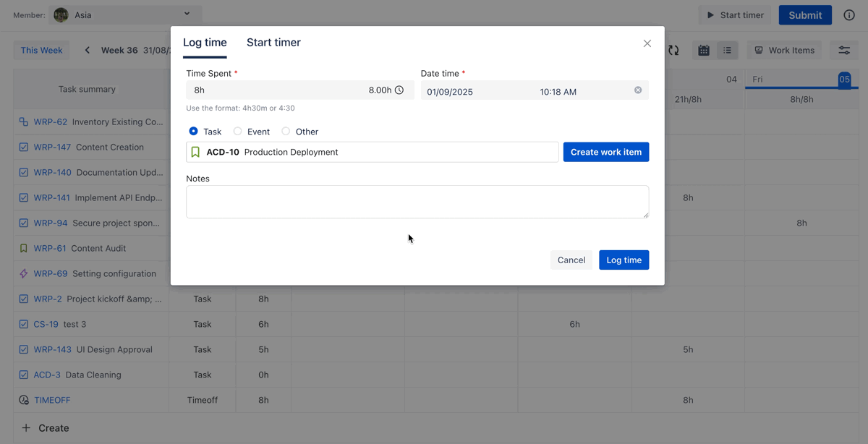Viewport: 868px width, 444px height.
Task: Open the Member dropdown showing Asia
Action: pos(126,14)
